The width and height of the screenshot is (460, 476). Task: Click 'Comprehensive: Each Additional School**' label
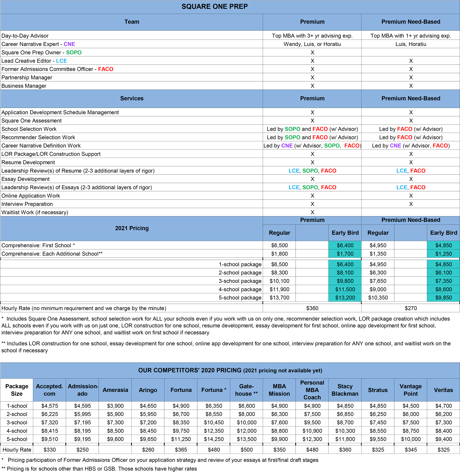52,254
